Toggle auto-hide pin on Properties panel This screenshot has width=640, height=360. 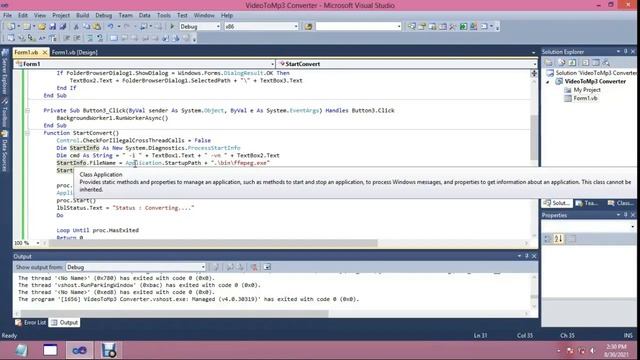tap(625, 215)
